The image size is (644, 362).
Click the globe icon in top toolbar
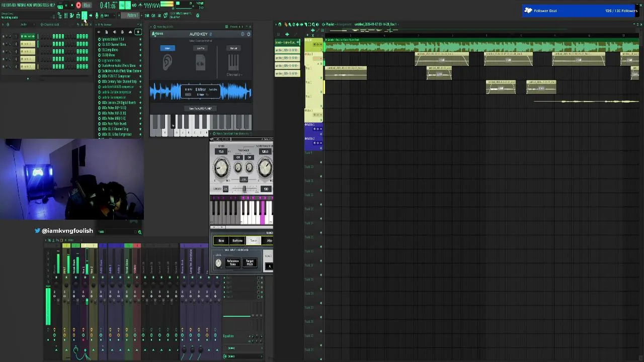click(197, 16)
